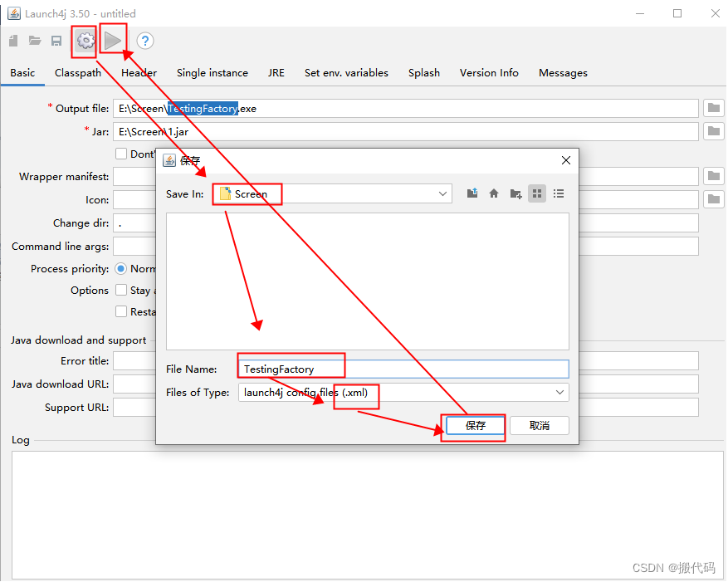Click the 保存 save button
Viewport: 728px width, 582px height.
pos(476,425)
